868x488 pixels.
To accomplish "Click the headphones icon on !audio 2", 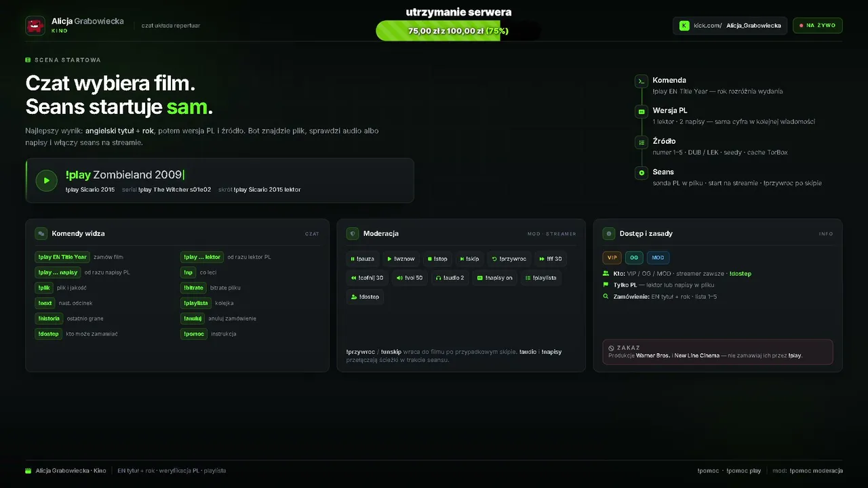I will [439, 278].
